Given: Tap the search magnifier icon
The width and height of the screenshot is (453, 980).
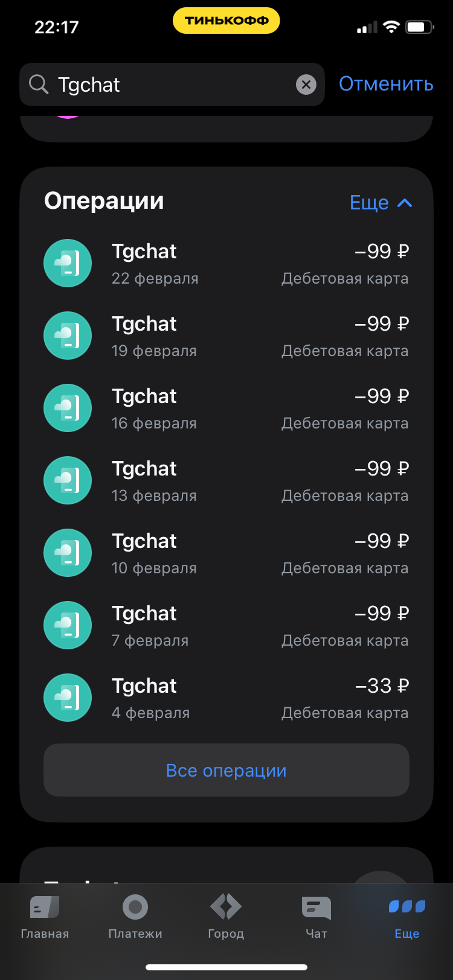Looking at the screenshot, I should (39, 84).
